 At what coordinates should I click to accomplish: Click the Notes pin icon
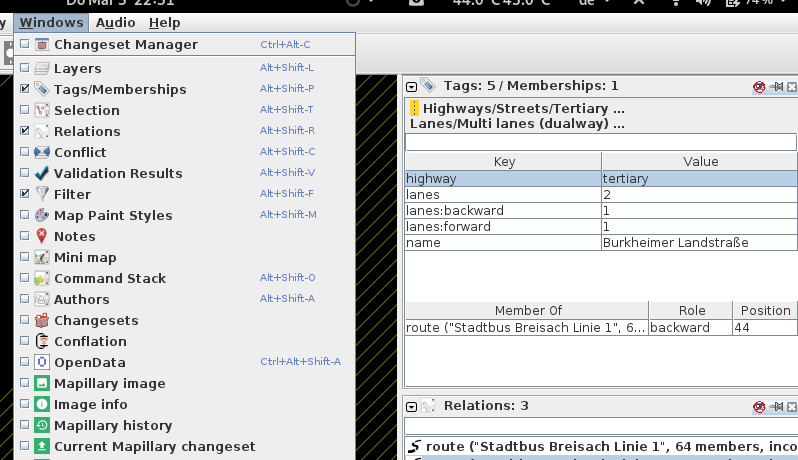42,236
